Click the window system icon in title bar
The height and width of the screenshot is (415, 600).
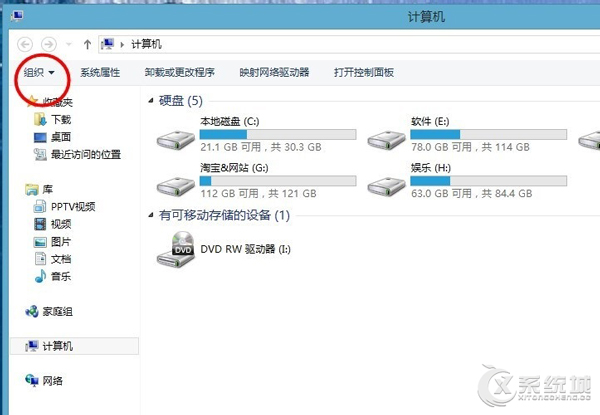17,16
